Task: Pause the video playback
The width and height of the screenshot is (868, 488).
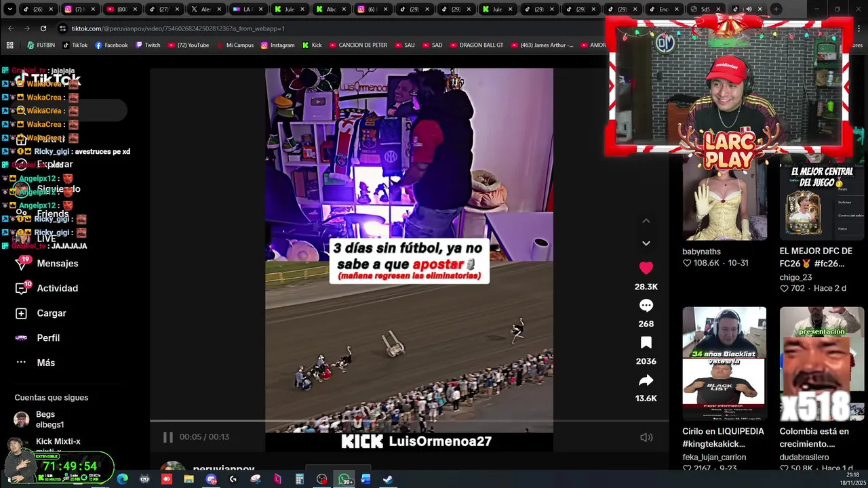Action: (x=167, y=437)
